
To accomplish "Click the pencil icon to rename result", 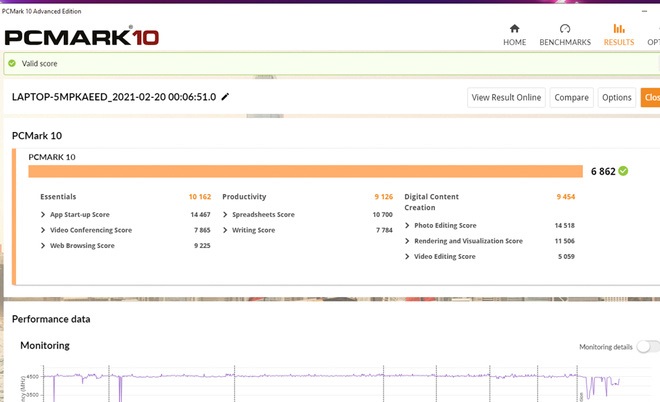I will pyautogui.click(x=225, y=97).
